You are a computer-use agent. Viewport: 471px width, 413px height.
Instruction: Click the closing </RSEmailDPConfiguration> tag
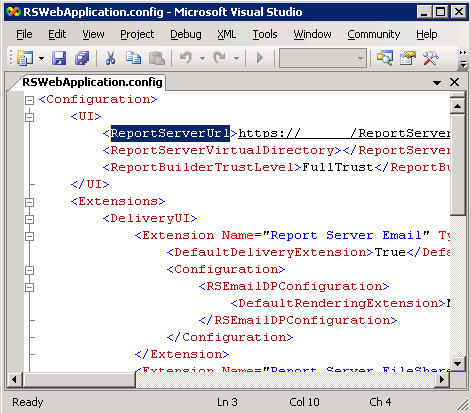(298, 320)
